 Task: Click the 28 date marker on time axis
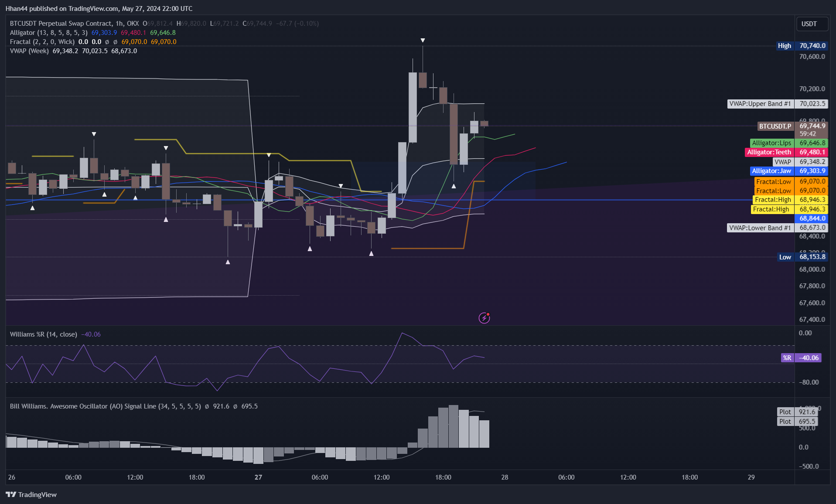[505, 477]
